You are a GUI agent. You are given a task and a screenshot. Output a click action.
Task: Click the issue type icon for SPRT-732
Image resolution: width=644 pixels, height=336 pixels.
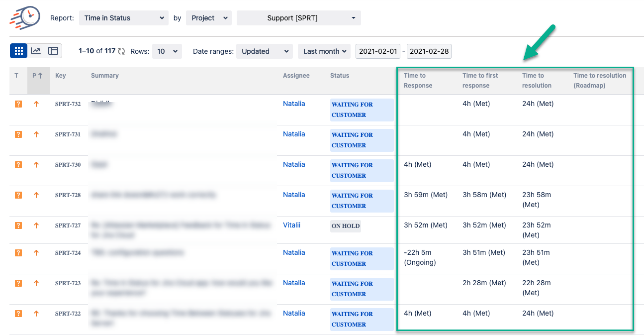pos(18,104)
